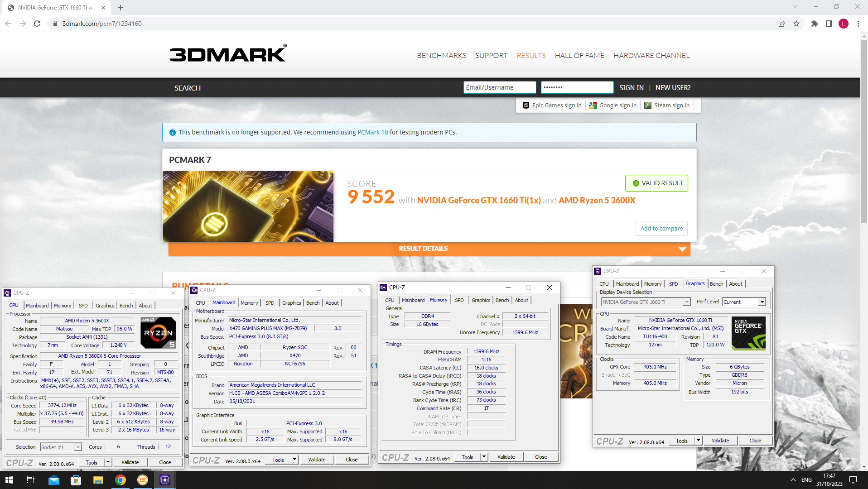Open Chrome three-dot menu

pos(858,24)
